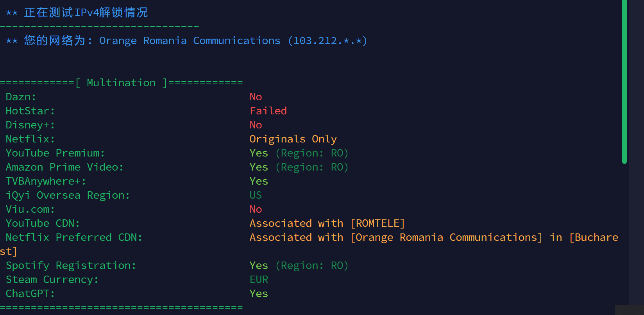Click the Multination section header

click(121, 83)
